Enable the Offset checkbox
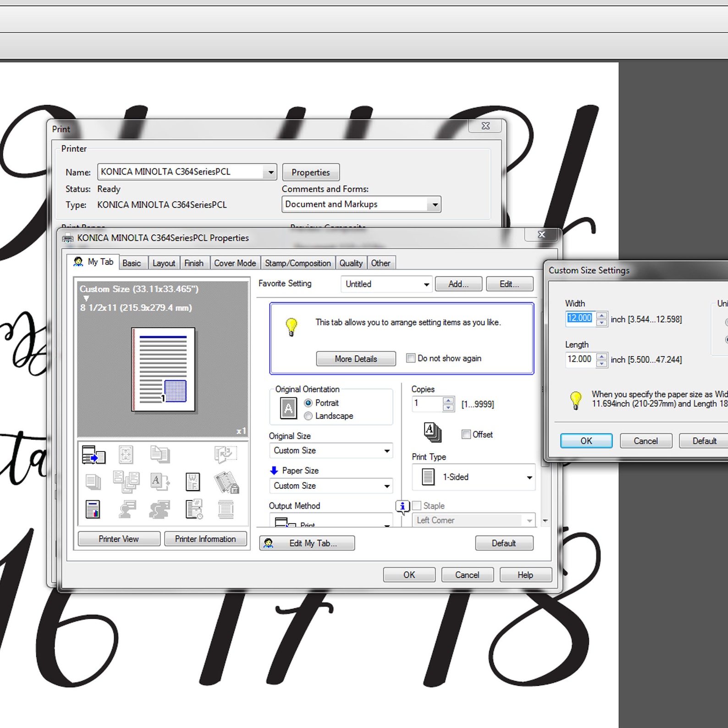728x728 pixels. (466, 434)
